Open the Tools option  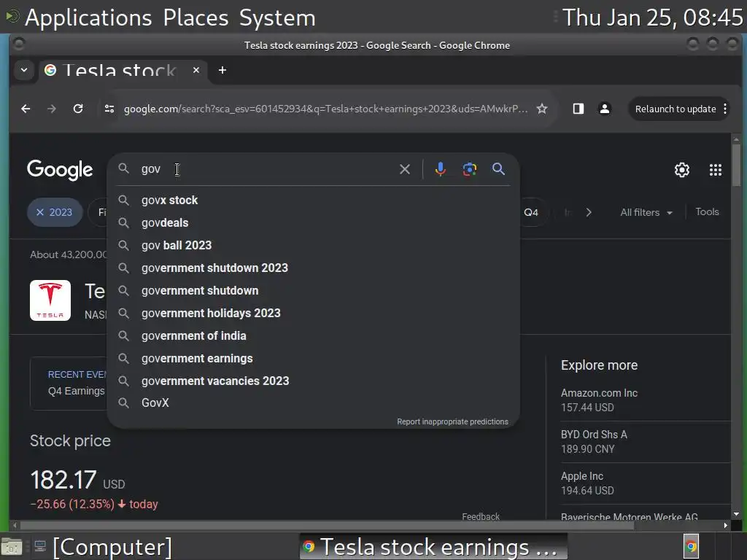pyautogui.click(x=707, y=212)
